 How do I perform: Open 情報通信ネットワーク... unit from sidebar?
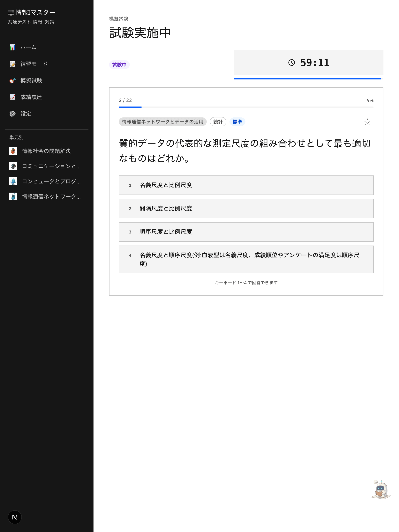click(47, 197)
